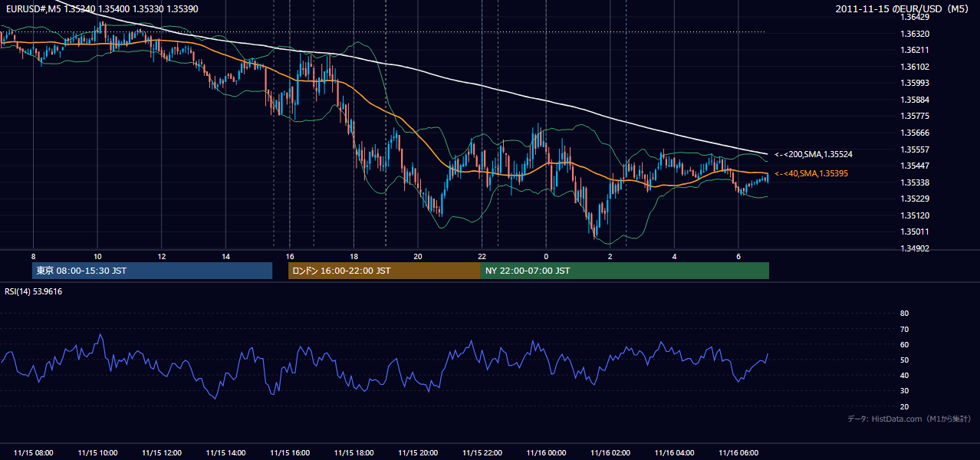Click the 11/15 20:00 time label
Viewport: 980px width, 460px height.
[418, 453]
